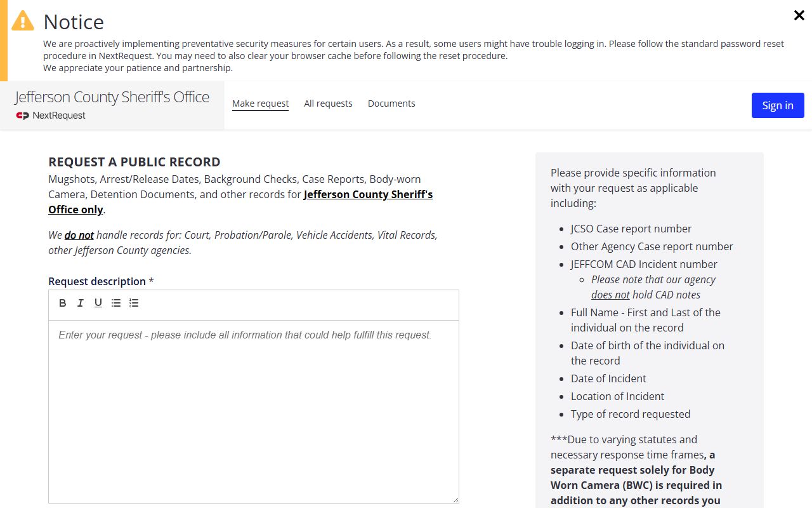Click the 'Date of Incident' bullet
This screenshot has height=508, width=812.
(x=608, y=378)
